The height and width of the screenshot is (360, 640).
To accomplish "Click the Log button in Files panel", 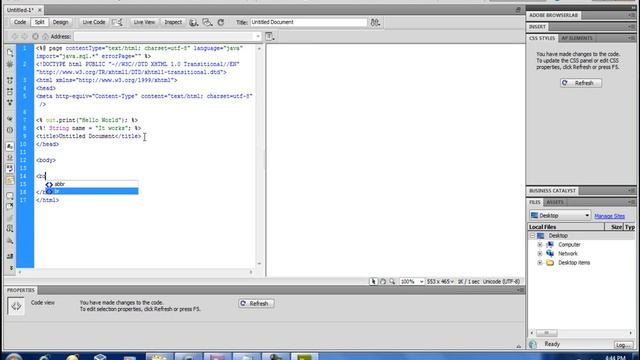I will (623, 345).
